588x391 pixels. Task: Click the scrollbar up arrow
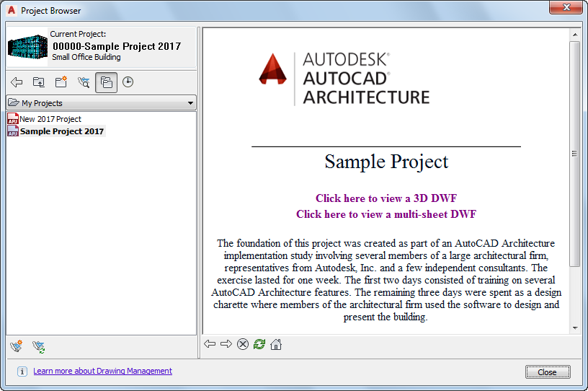575,35
